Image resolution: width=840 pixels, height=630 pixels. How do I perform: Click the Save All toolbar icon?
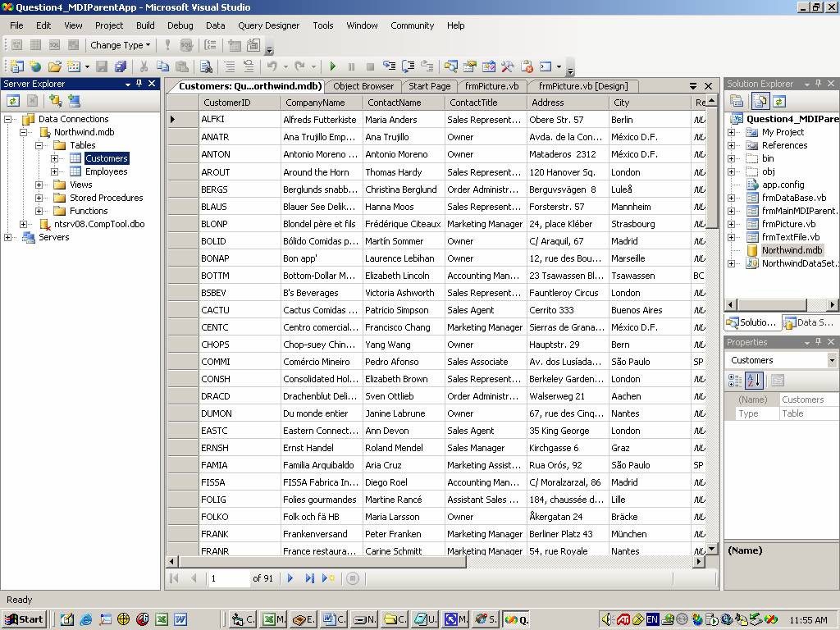(121, 66)
